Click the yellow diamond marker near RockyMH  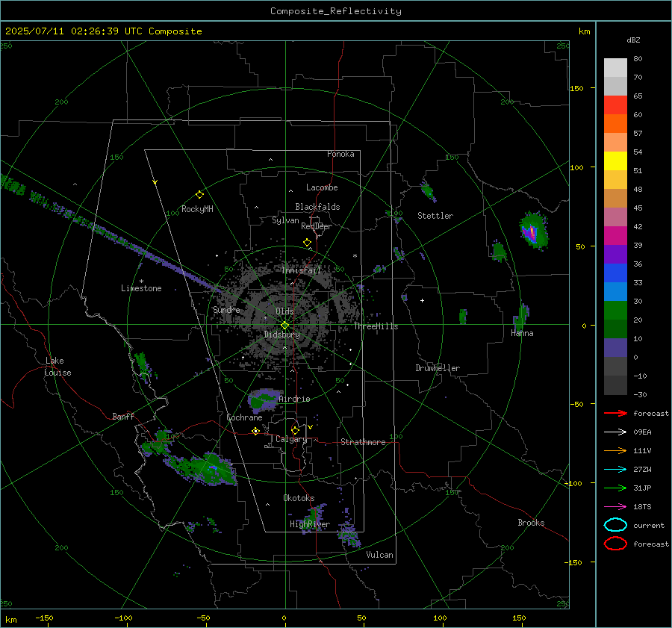(199, 195)
